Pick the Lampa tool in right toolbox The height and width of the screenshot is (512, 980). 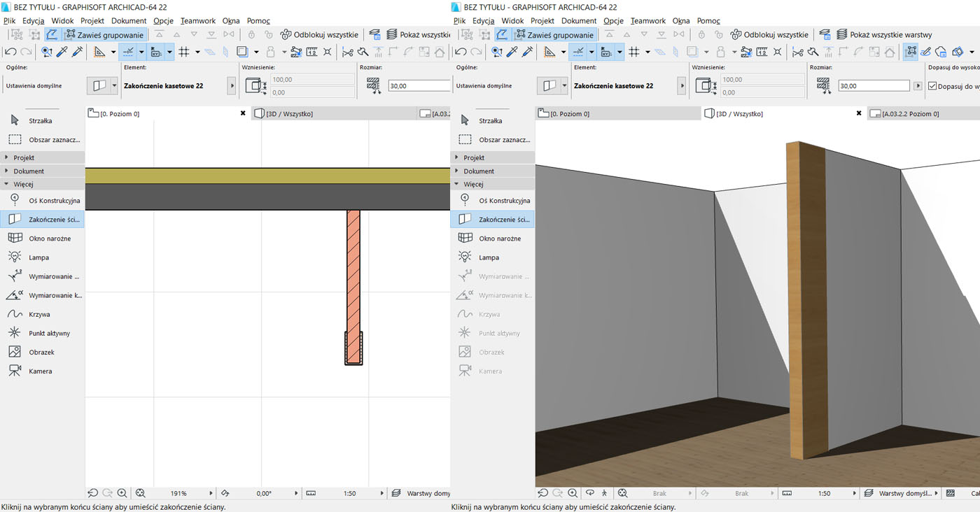pyautogui.click(x=489, y=257)
